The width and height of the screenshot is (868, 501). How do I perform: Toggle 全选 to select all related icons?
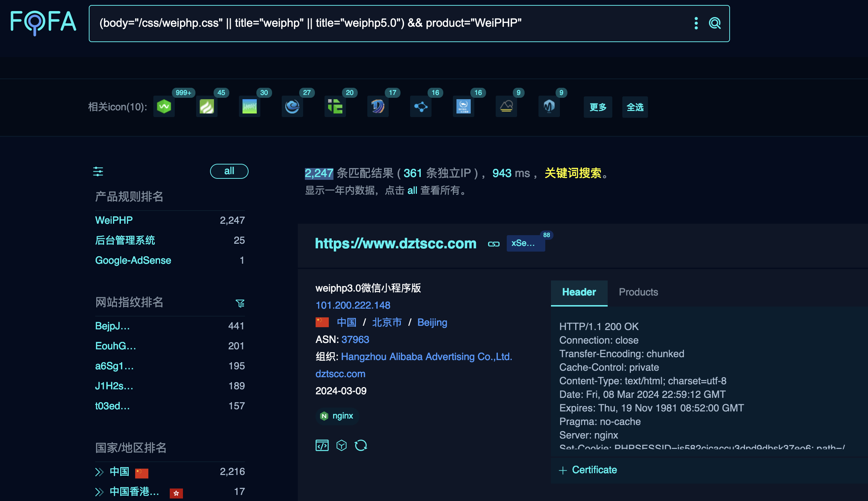tap(634, 107)
